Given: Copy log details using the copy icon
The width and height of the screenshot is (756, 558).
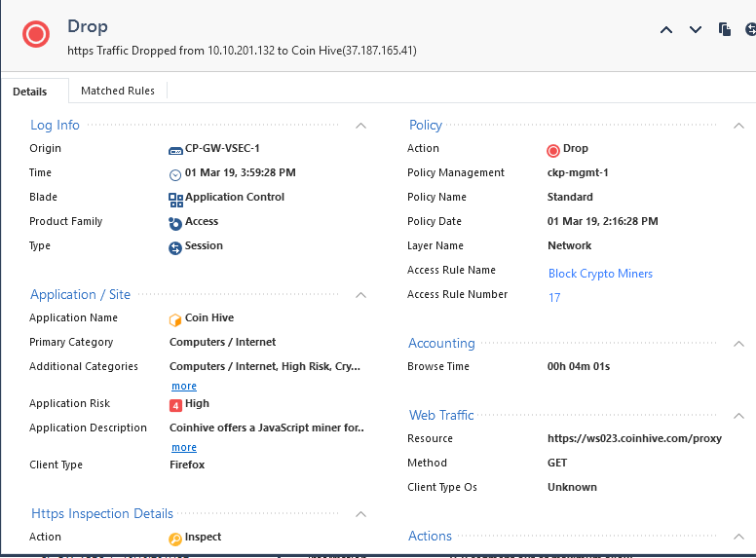Looking at the screenshot, I should [724, 29].
